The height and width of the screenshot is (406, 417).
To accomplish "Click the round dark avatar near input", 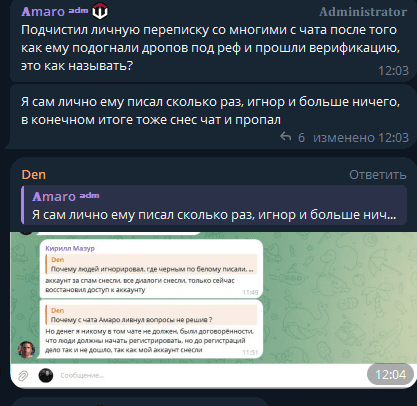I will click(x=46, y=376).
